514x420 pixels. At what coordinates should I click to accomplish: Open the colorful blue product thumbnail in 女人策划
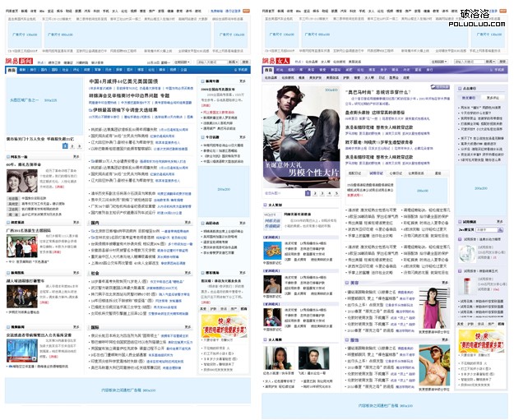point(272,251)
